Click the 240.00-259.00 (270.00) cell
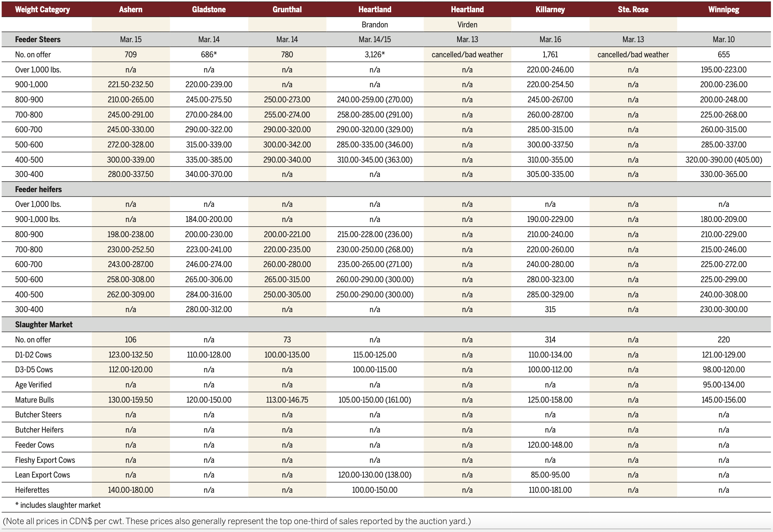The image size is (773, 532). 375,99
